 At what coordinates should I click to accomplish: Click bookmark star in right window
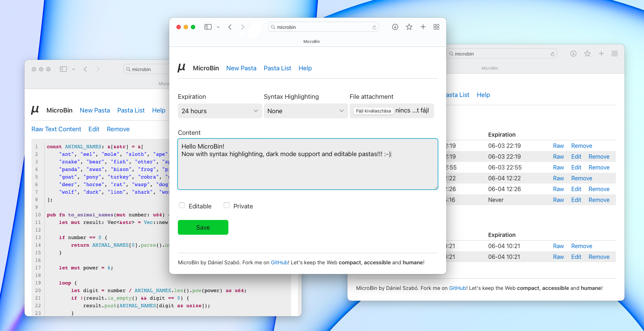pos(587,54)
